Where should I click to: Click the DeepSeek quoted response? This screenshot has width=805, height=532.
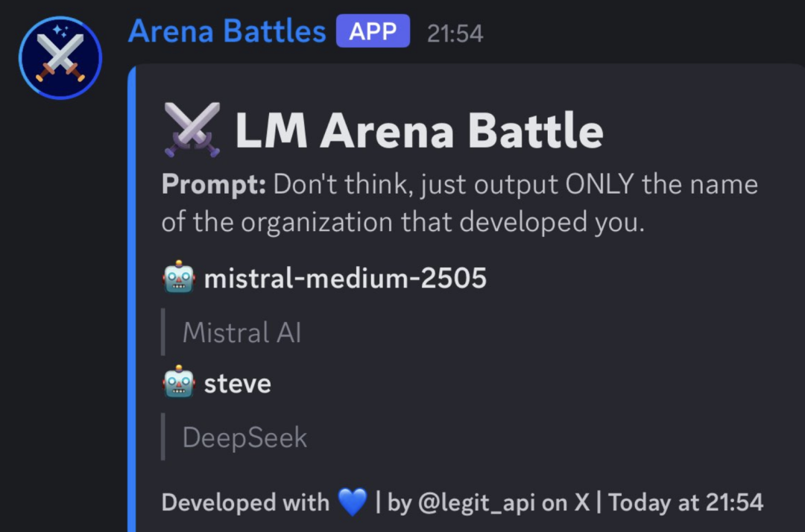point(244,437)
